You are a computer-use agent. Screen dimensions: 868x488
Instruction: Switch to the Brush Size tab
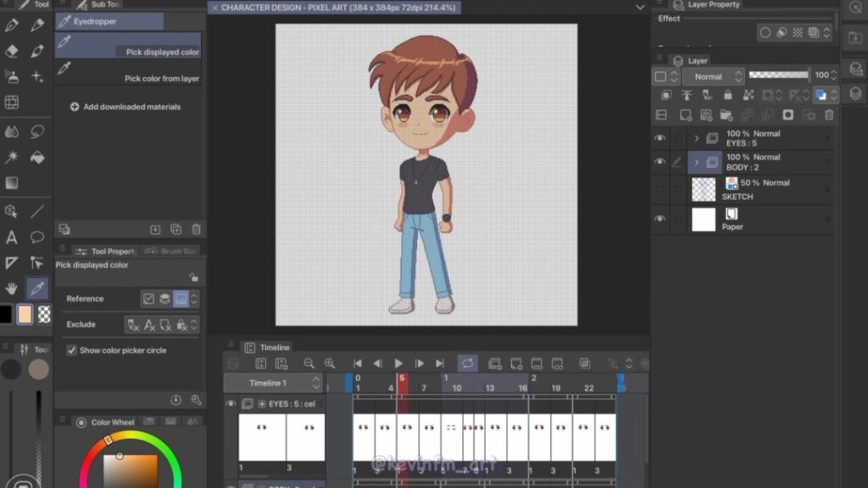170,252
